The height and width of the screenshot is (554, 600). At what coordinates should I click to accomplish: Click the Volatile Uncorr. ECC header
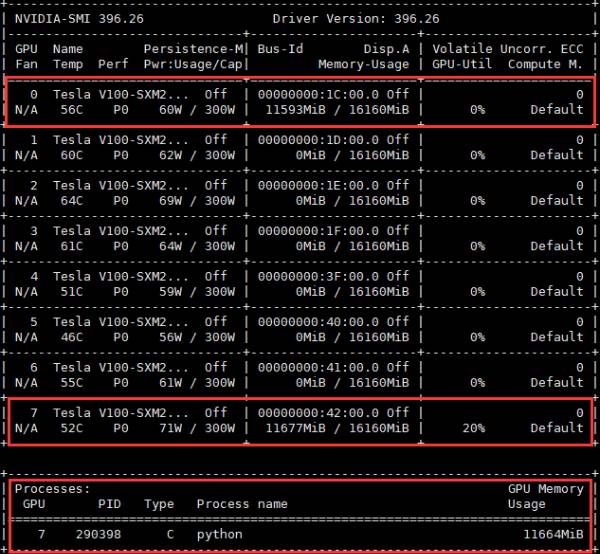click(x=508, y=49)
